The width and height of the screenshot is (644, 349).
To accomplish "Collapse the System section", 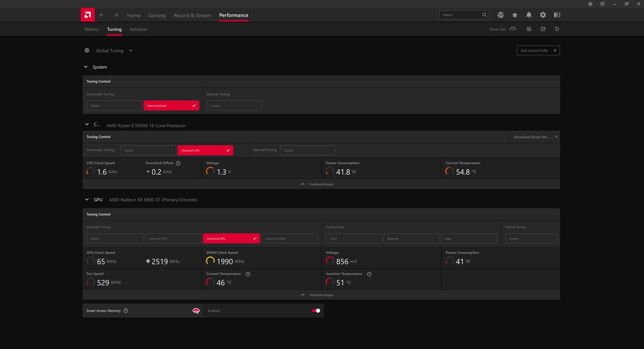I will [86, 67].
